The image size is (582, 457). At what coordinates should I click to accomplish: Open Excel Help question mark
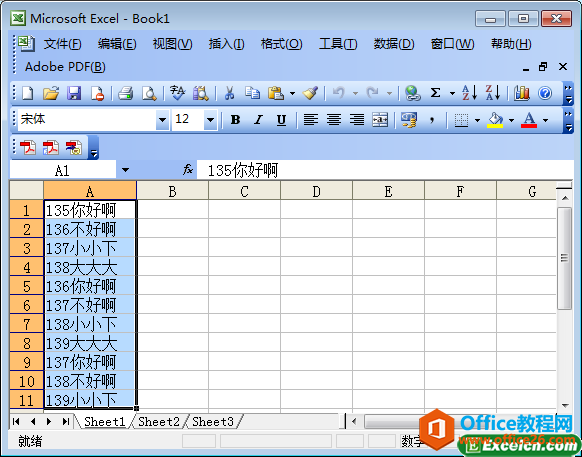(545, 93)
